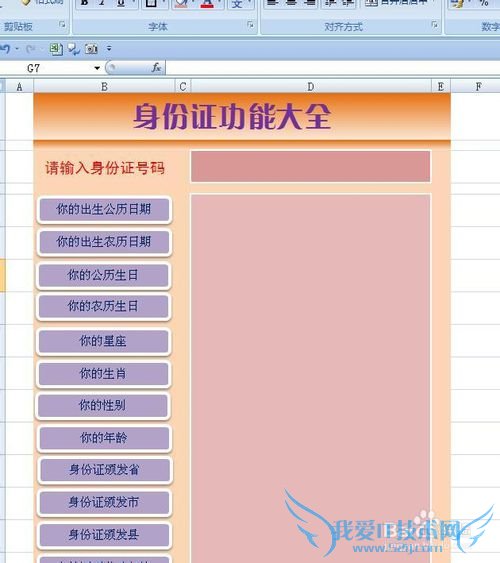Screen dimensions: 500x563
Task: Click the icon left of the camera icon
Action: coord(74,49)
